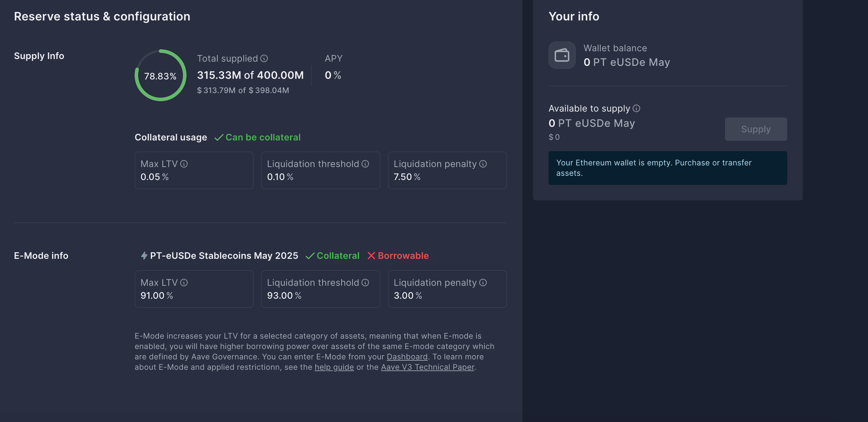The width and height of the screenshot is (868, 422).
Task: Click the Liquidation threshold 0.10 % value
Action: tap(280, 177)
